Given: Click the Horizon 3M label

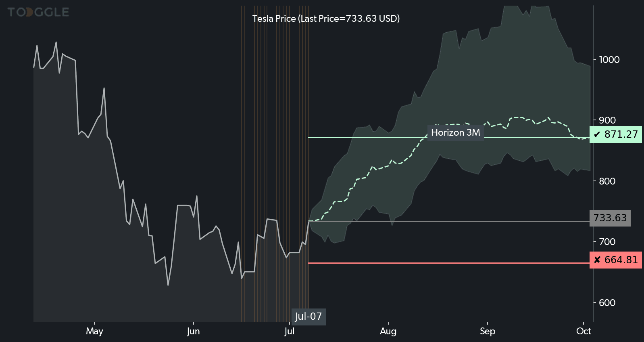Looking at the screenshot, I should point(456,132).
